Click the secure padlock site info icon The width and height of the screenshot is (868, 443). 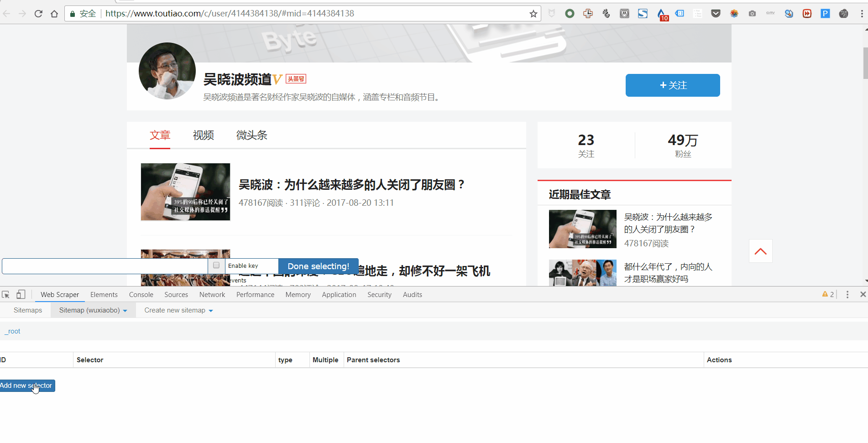click(x=72, y=14)
